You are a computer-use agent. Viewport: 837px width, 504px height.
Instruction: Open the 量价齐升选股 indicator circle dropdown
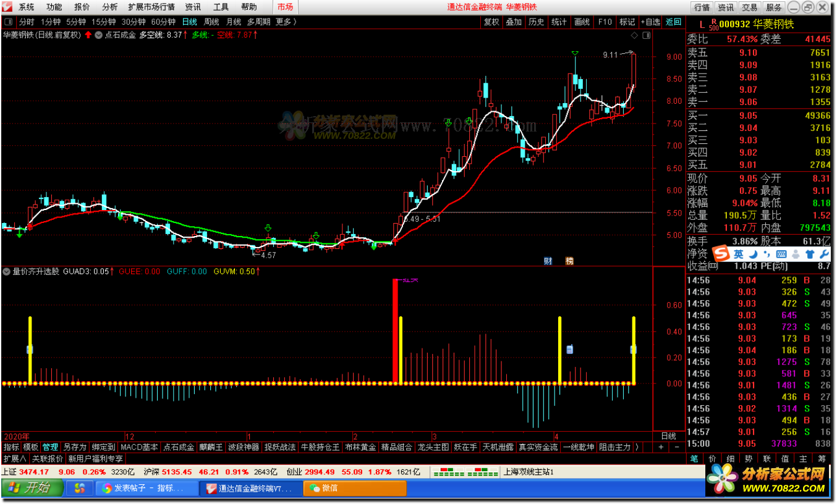coord(7,271)
